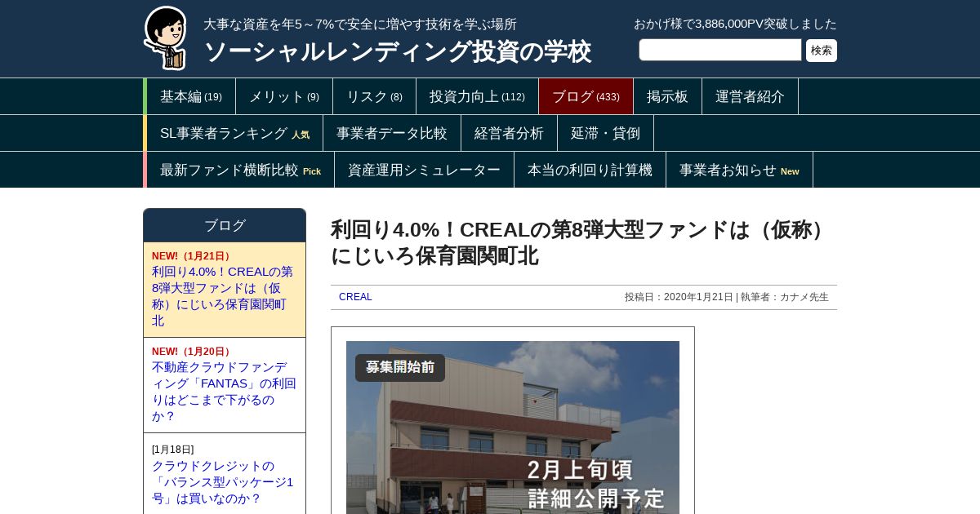Open the 運営者紹介 page
Screen dimensions: 980x514
[x=751, y=96]
